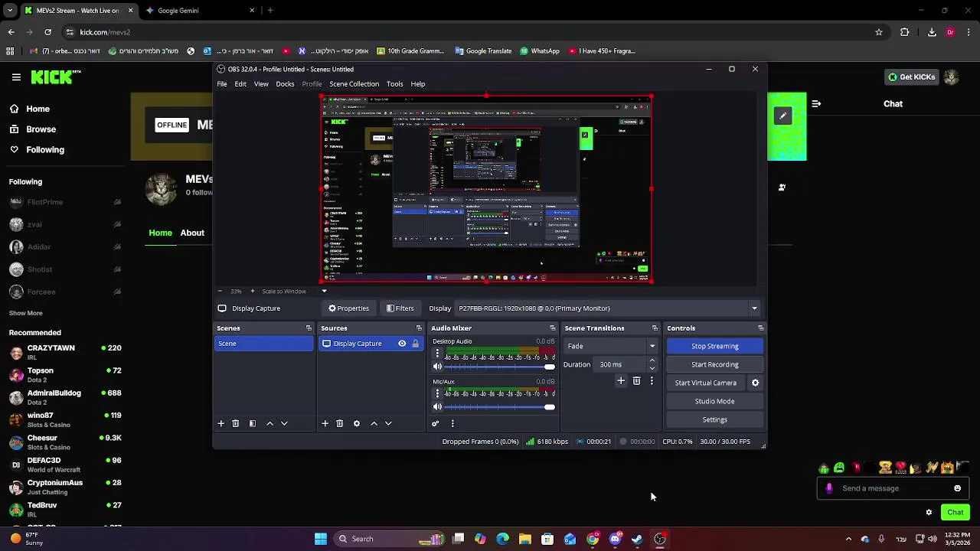The width and height of the screenshot is (980, 551).
Task: Adjust Desktop Audio volume slider
Action: pos(500,367)
